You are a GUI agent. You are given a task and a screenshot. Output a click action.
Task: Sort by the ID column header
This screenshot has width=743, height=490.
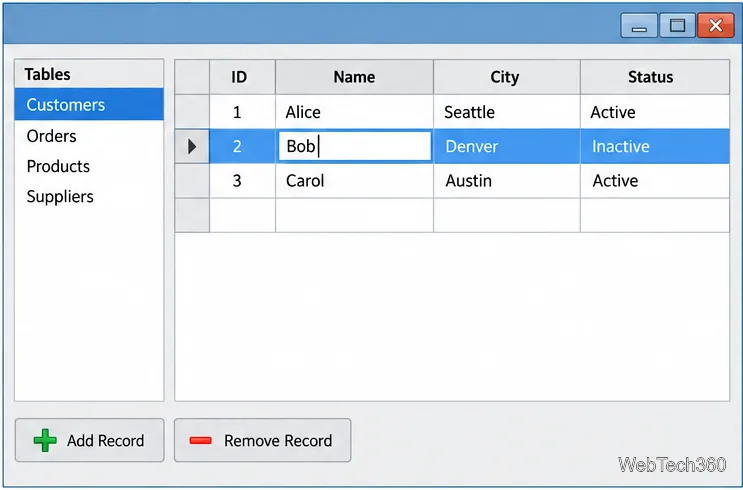(242, 77)
